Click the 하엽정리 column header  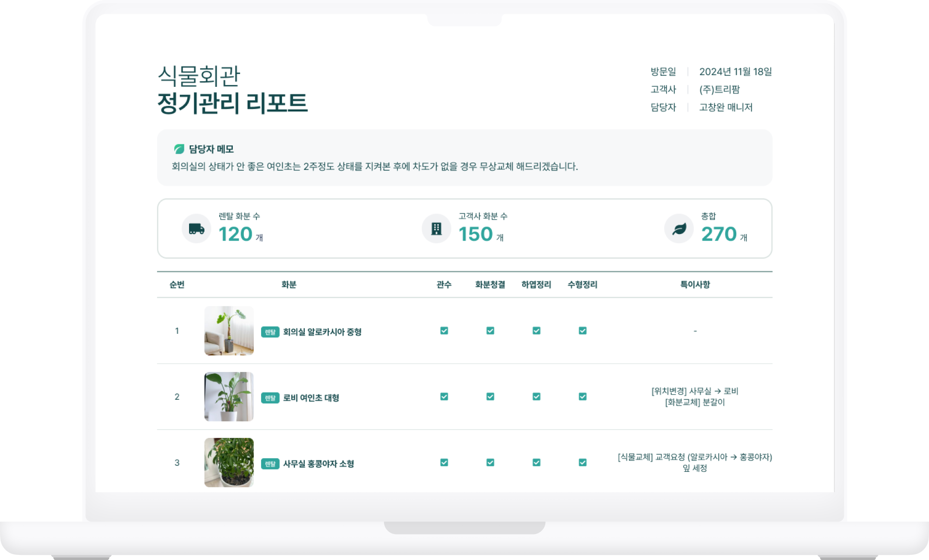click(536, 285)
